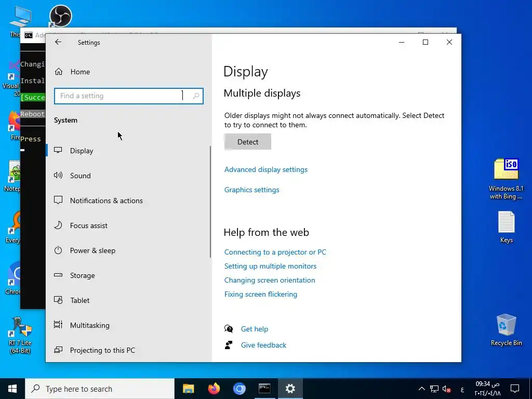This screenshot has width=532, height=399.
Task: Open Fixing screen flickering help link
Action: point(261,294)
